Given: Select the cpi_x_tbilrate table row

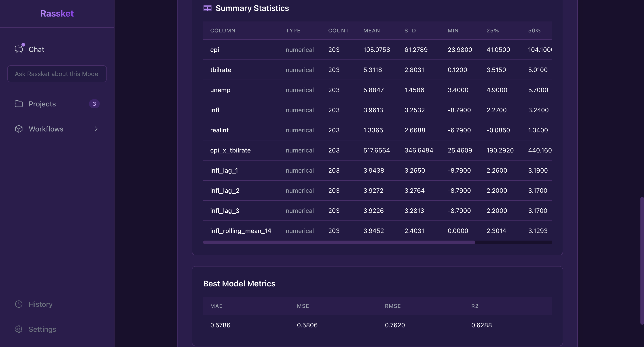Looking at the screenshot, I should 230,150.
